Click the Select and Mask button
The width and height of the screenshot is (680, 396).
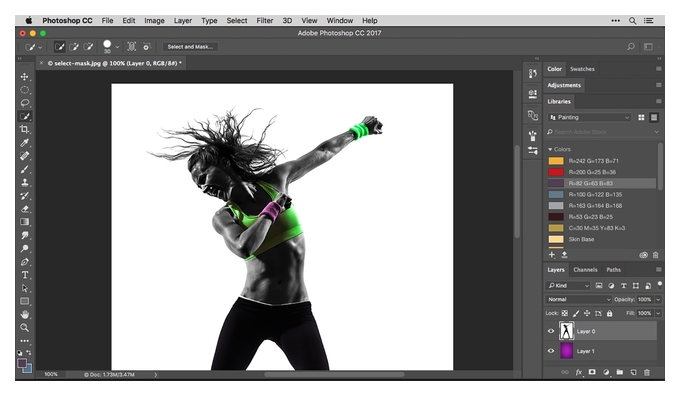click(x=190, y=47)
